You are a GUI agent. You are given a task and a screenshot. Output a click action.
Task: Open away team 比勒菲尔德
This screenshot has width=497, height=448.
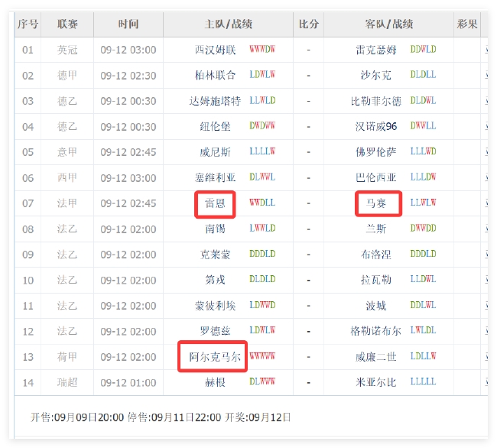(376, 101)
